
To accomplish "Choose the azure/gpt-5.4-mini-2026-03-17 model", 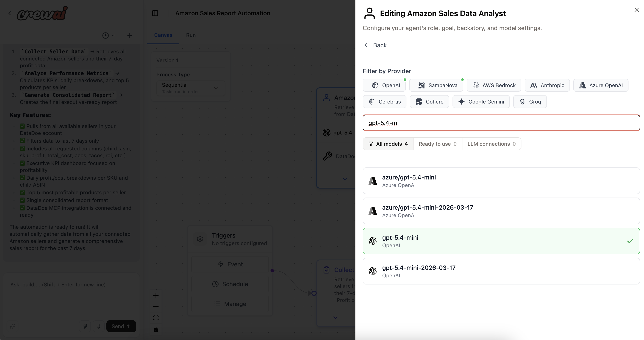I will [501, 211].
